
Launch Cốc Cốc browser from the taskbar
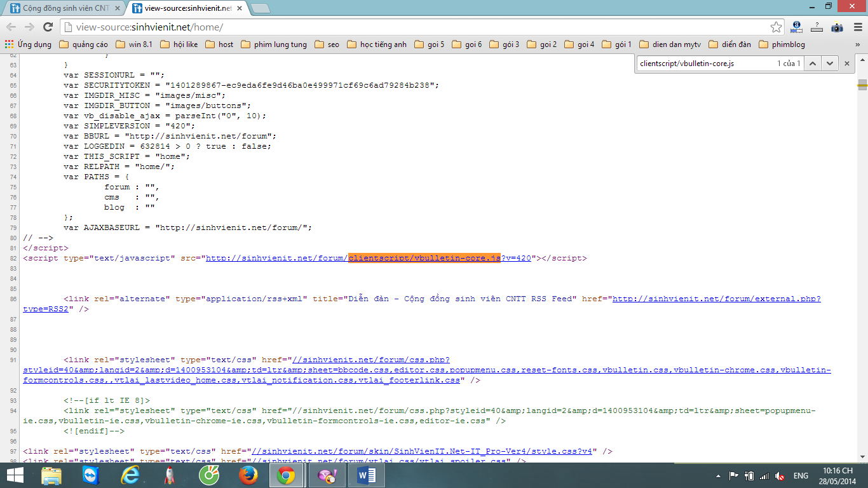pyautogui.click(x=209, y=475)
